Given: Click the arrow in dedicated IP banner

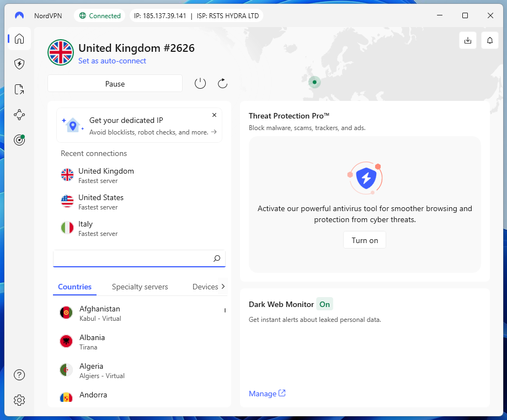Looking at the screenshot, I should (214, 132).
